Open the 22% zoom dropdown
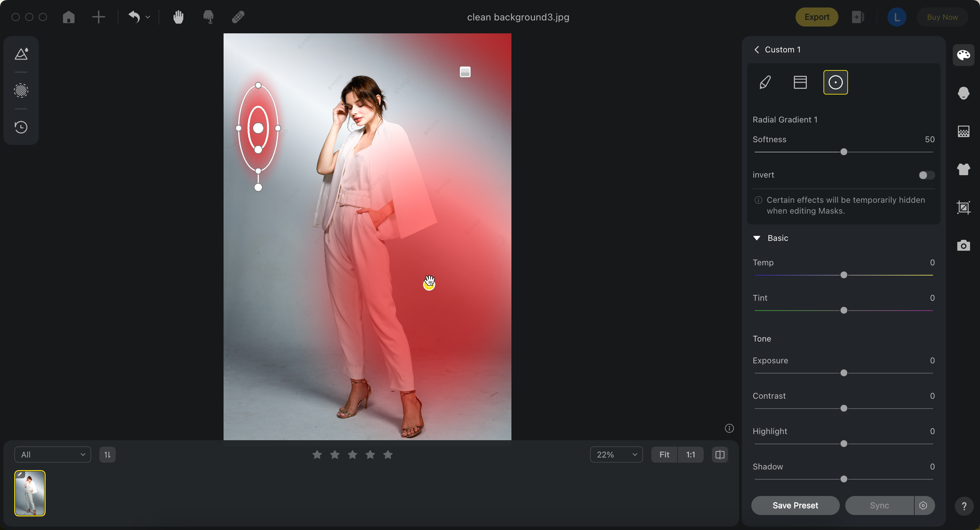 pos(616,455)
